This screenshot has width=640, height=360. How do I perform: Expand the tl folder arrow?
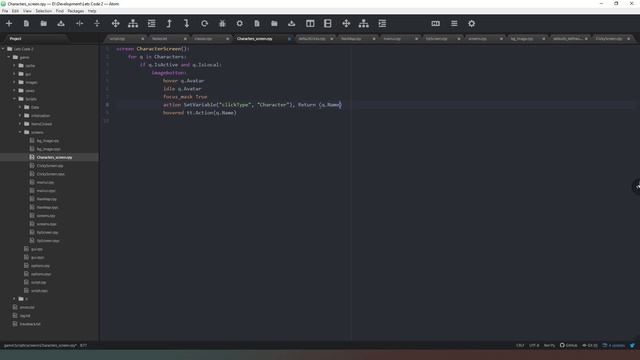pyautogui.click(x=14, y=299)
